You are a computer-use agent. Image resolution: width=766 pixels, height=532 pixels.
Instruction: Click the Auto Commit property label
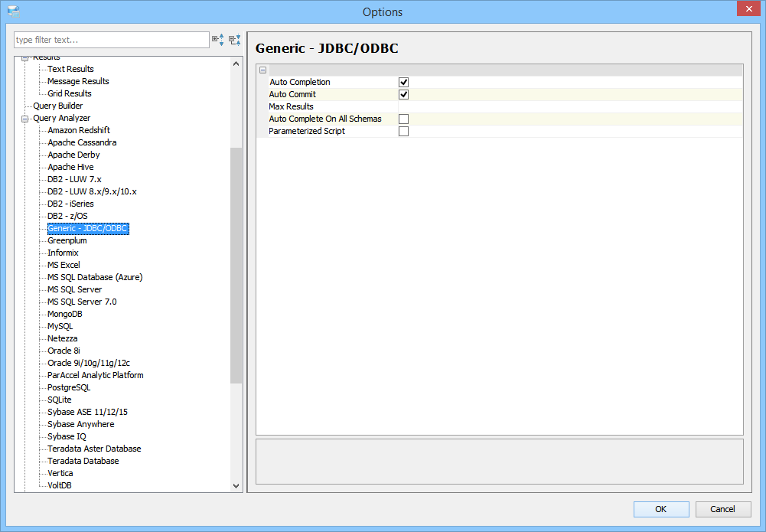coord(292,94)
